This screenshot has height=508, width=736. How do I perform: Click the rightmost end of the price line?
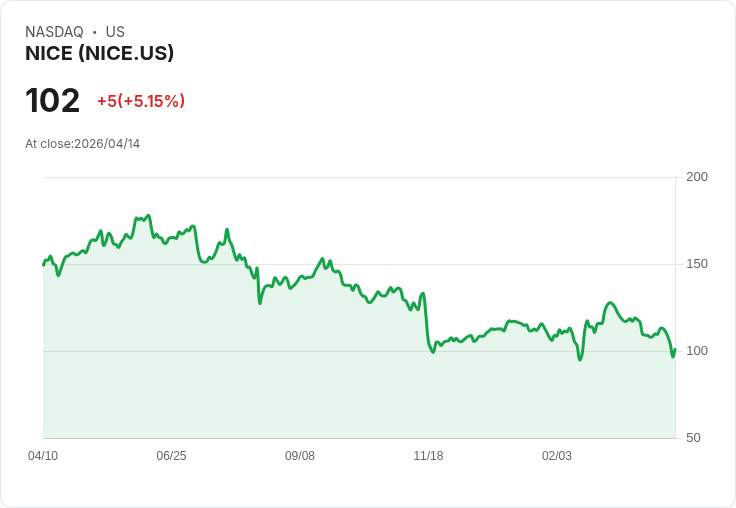point(675,350)
